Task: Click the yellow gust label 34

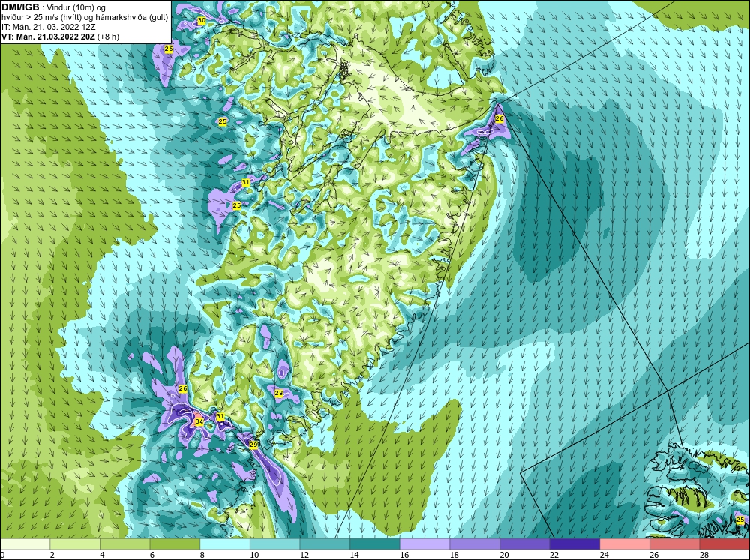Action: [199, 421]
